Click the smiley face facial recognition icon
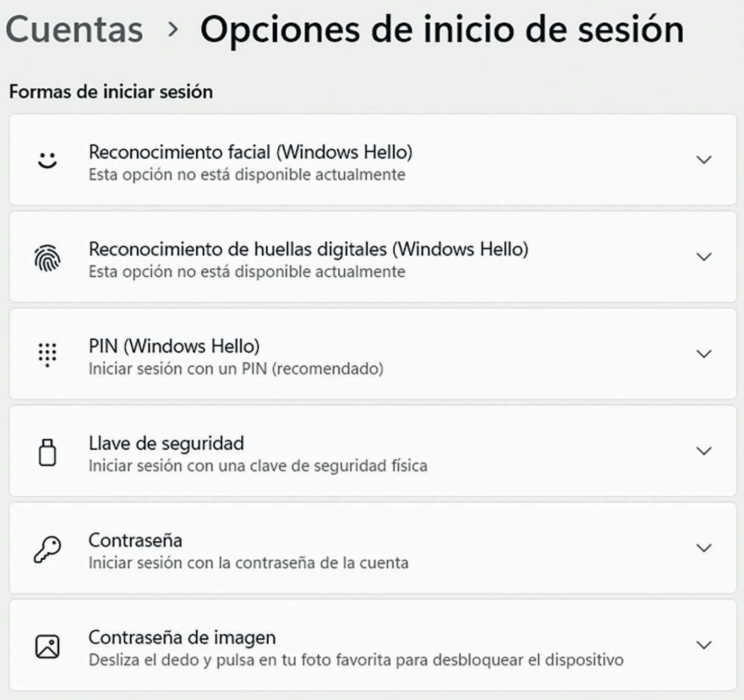744x700 pixels. pos(47,160)
